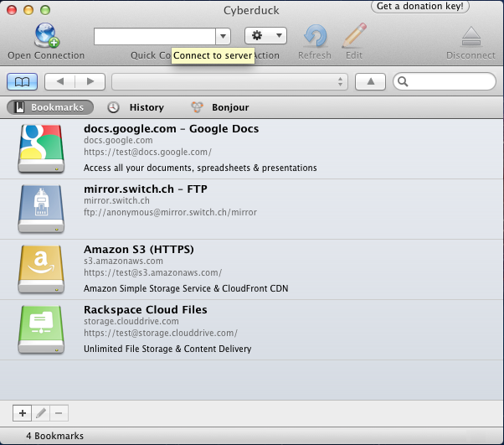Viewport: 504px width, 445px height.
Task: Go to parent folder up arrow
Action: click(370, 82)
